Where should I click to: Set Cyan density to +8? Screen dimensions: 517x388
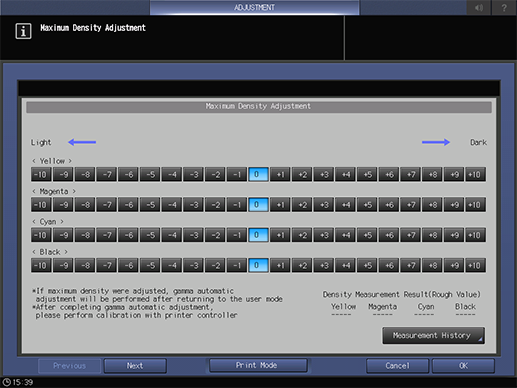coord(432,235)
